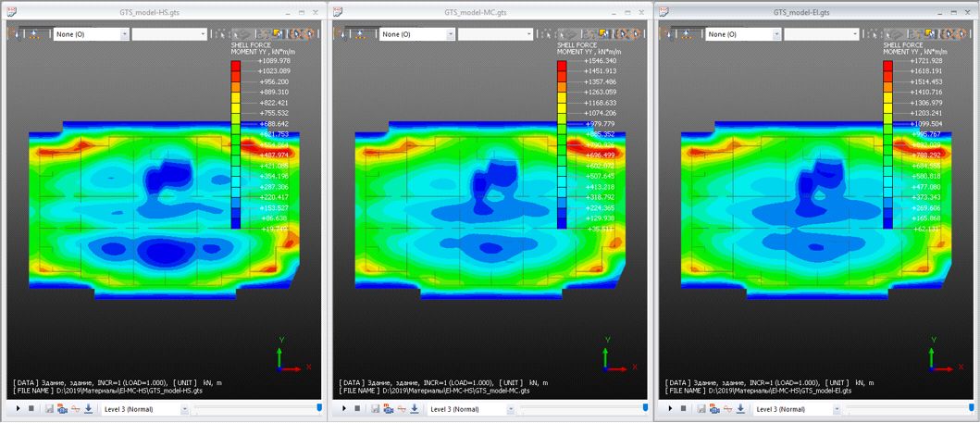This screenshot has width=980, height=423.
Task: Click the save disk icon in MC window
Action: pos(375,408)
